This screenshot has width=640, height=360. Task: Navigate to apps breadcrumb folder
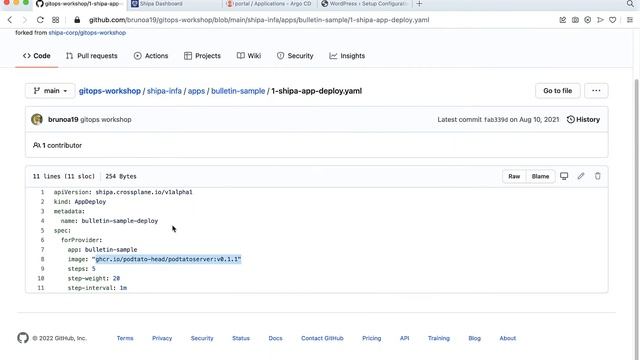coord(196,91)
